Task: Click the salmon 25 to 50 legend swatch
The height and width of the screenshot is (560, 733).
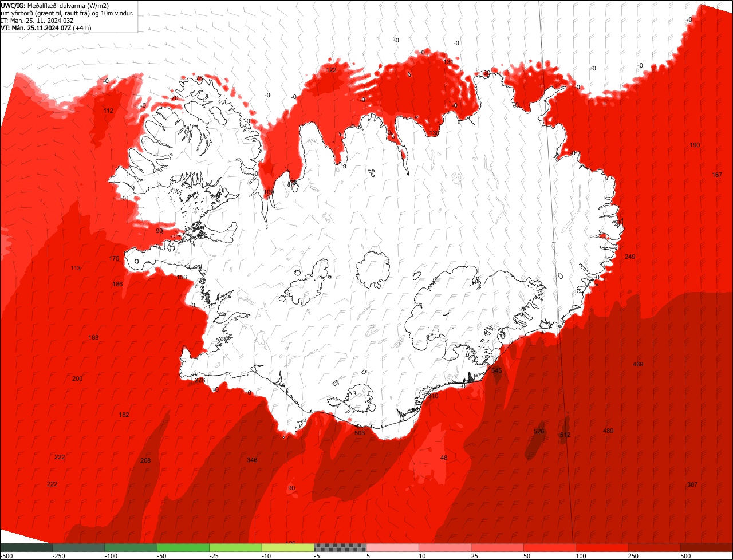Action: point(498,547)
